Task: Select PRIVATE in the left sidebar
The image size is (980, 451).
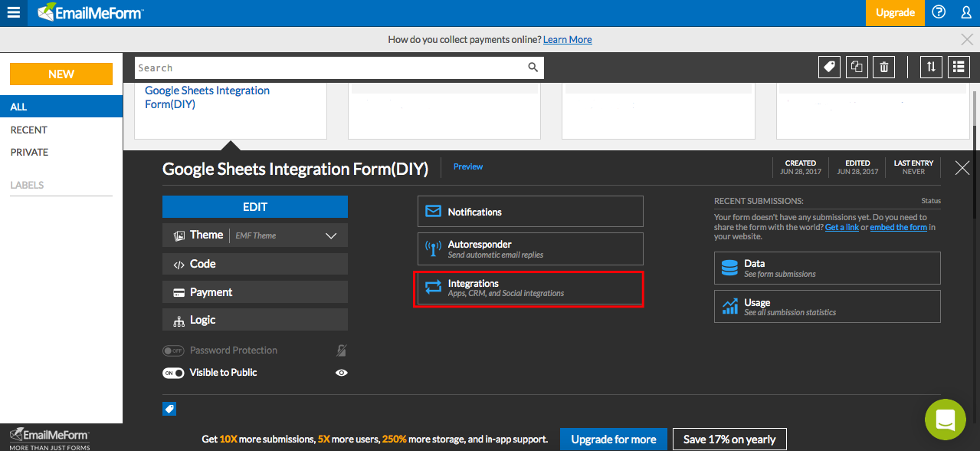Action: pyautogui.click(x=29, y=153)
